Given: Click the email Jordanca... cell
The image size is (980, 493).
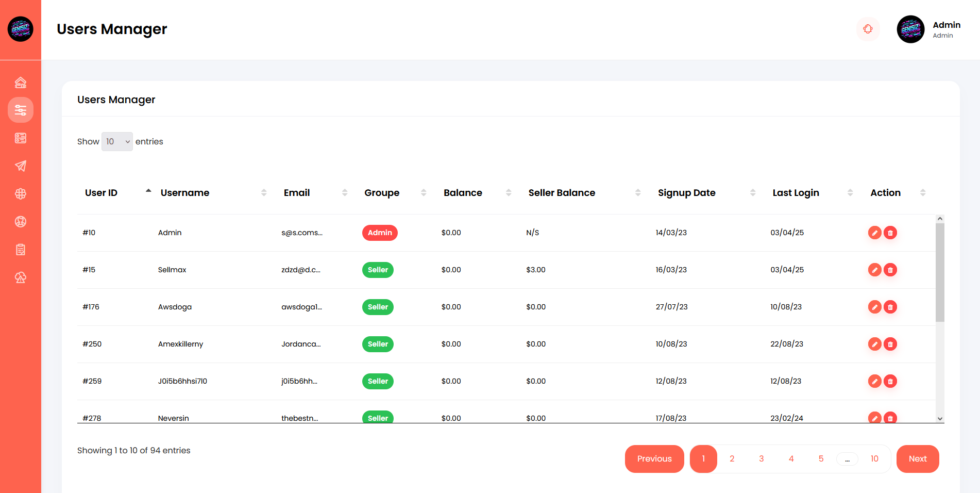Looking at the screenshot, I should pyautogui.click(x=301, y=344).
